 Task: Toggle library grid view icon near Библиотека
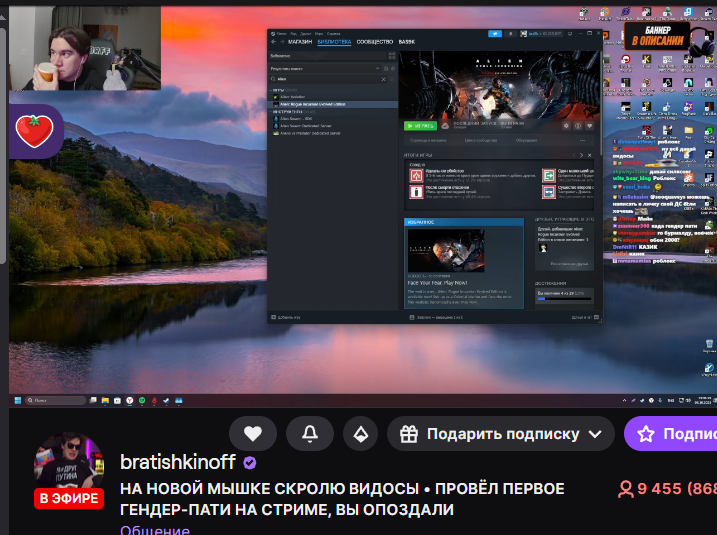[392, 56]
